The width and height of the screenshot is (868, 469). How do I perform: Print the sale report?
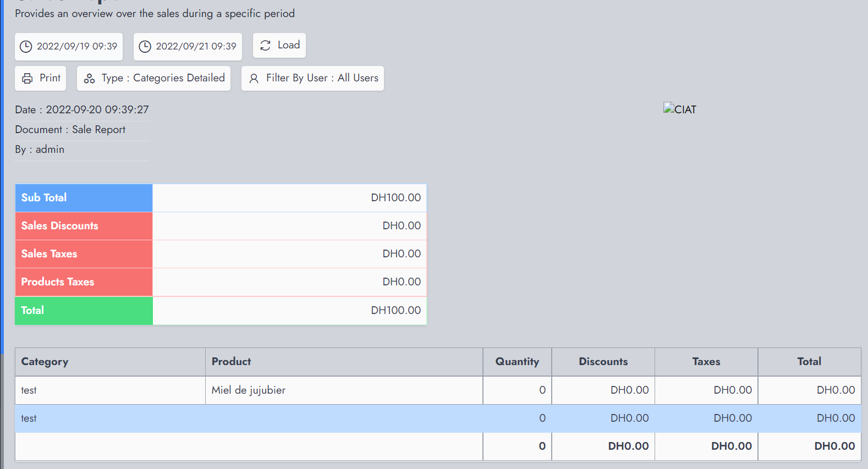pyautogui.click(x=41, y=78)
